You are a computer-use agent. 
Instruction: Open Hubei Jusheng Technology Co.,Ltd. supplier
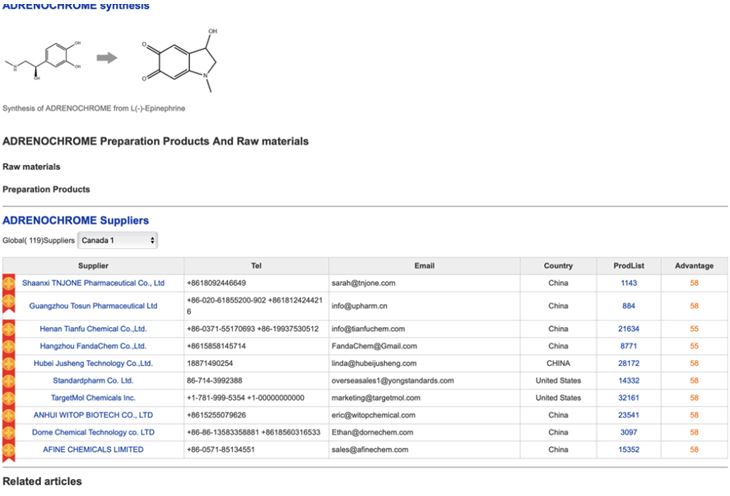tap(93, 363)
